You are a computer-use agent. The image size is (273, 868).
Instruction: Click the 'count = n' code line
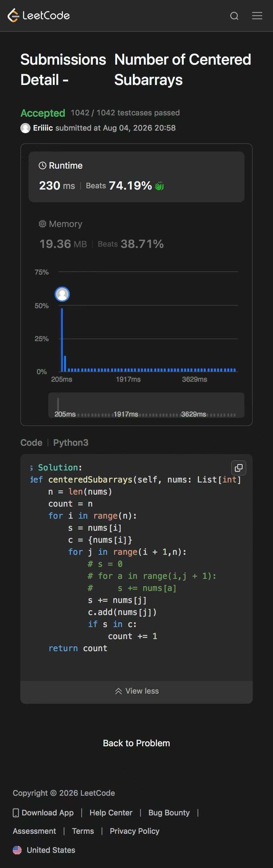tap(70, 504)
